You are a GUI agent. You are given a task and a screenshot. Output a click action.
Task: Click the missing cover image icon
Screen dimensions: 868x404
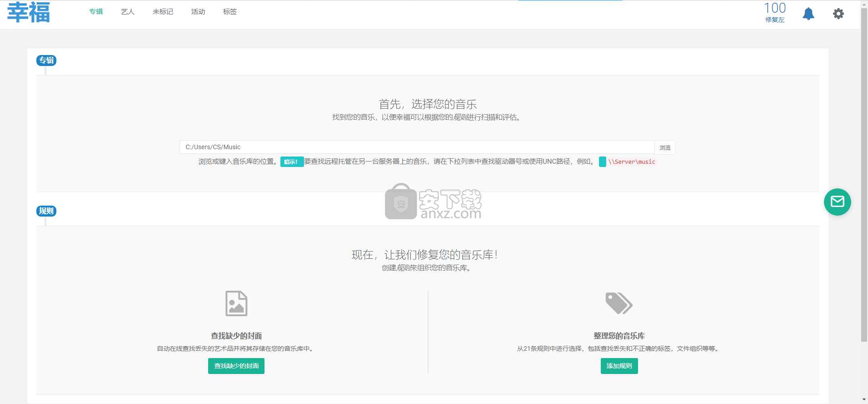coord(236,303)
